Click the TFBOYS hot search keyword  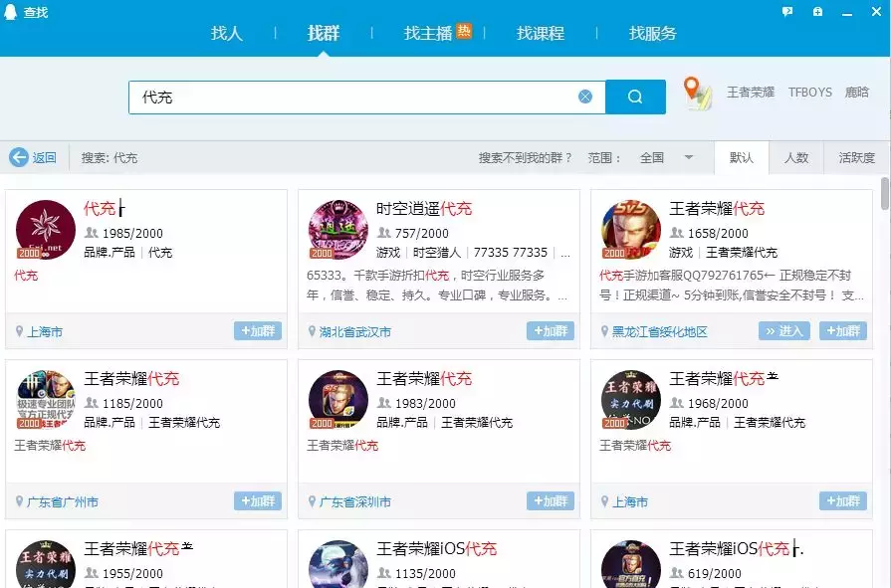pyautogui.click(x=809, y=92)
